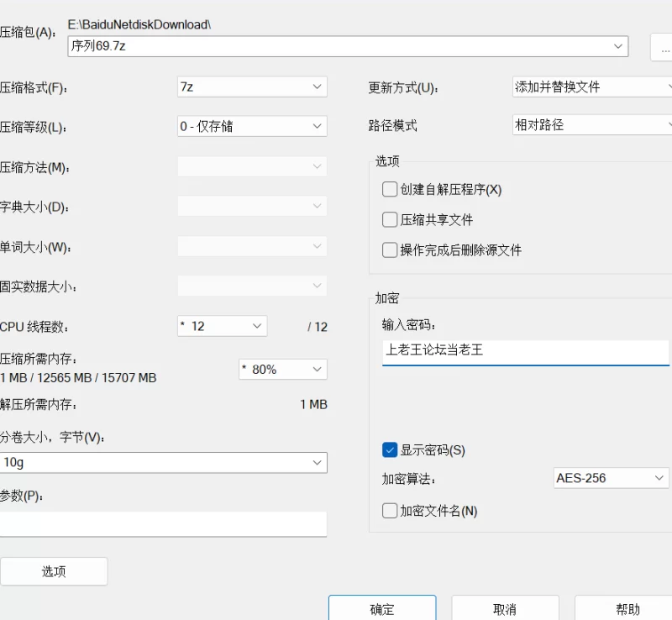Screen dimensions: 672x620
Task: Confirm with the 确定 button
Action: click(382, 609)
